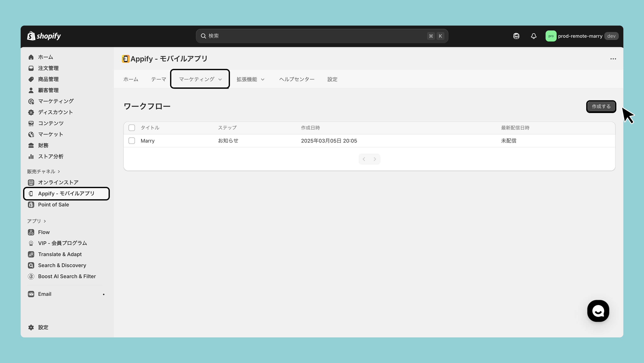Switch to the テーマ tab

pos(159,79)
